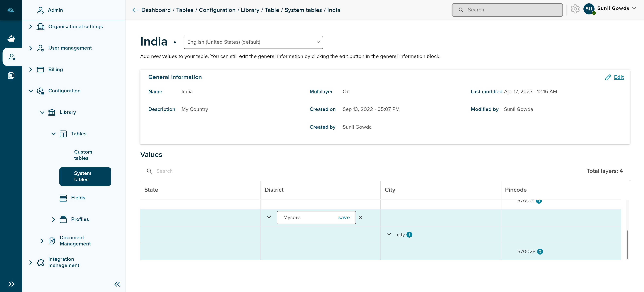Open Document Management menu item

(75, 241)
